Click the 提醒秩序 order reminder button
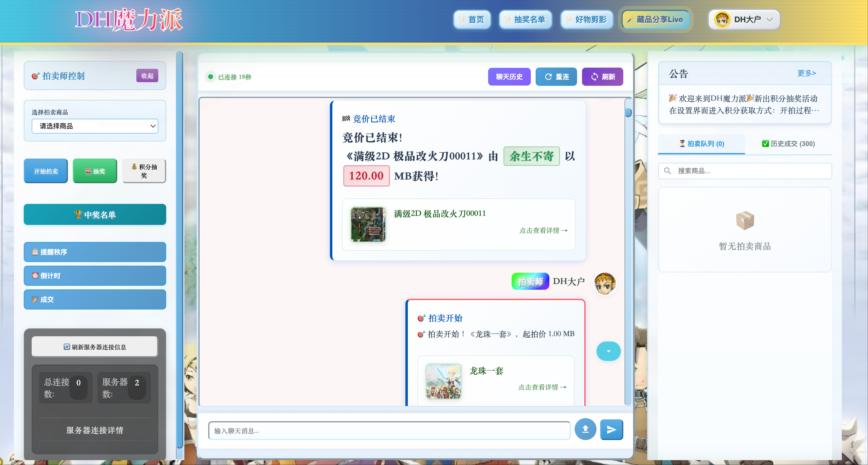 95,252
